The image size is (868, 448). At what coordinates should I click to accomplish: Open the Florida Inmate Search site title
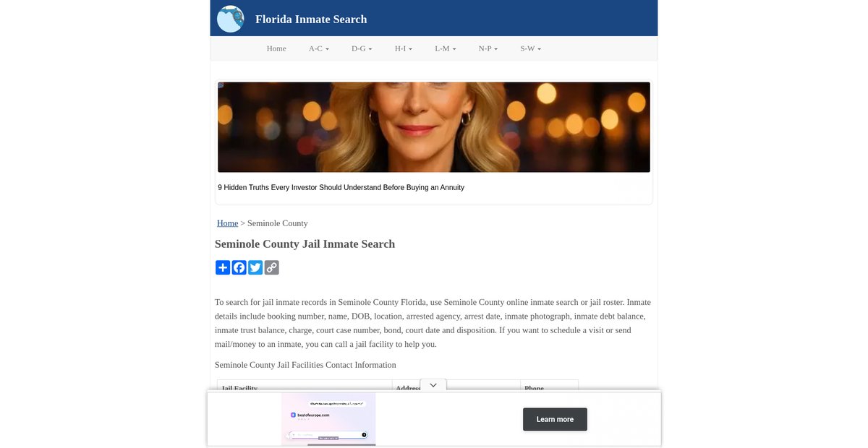[x=311, y=20]
